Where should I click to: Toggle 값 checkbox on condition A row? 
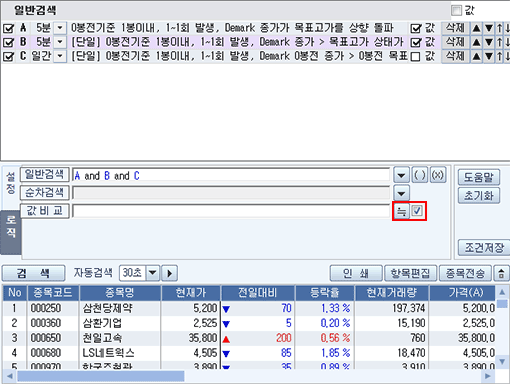(x=416, y=28)
